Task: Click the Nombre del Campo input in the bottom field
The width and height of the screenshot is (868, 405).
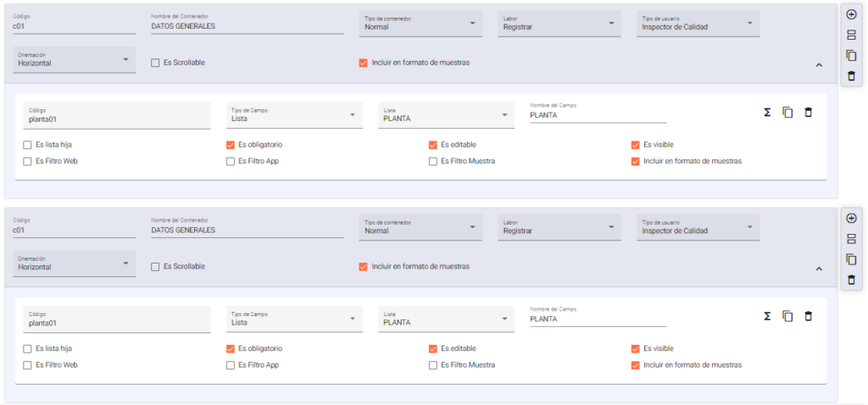Action: 598,319
